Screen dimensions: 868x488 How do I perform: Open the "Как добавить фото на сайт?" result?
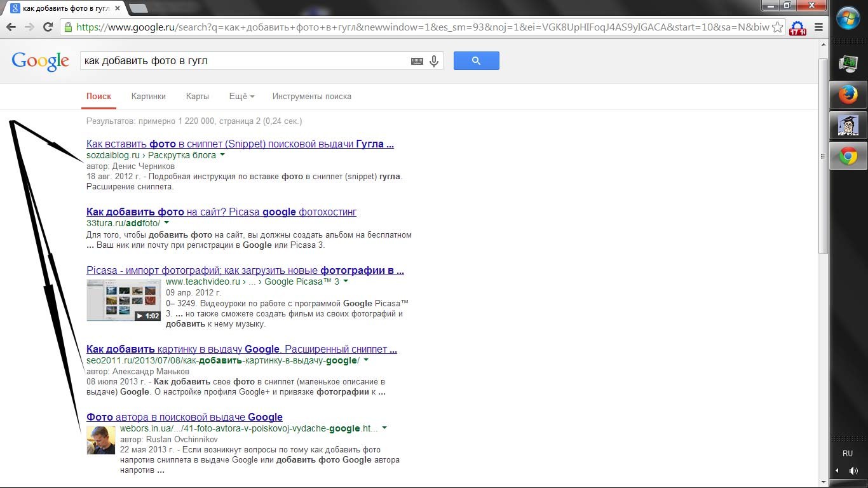(221, 212)
